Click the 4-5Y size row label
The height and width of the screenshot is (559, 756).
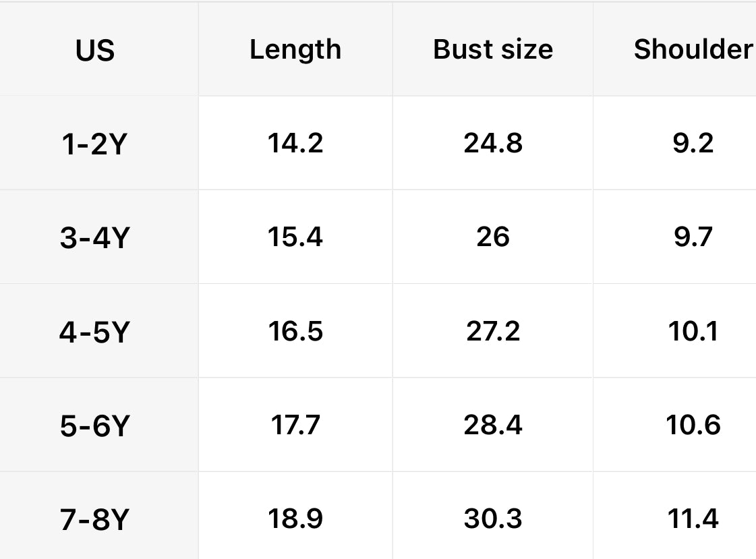click(94, 332)
